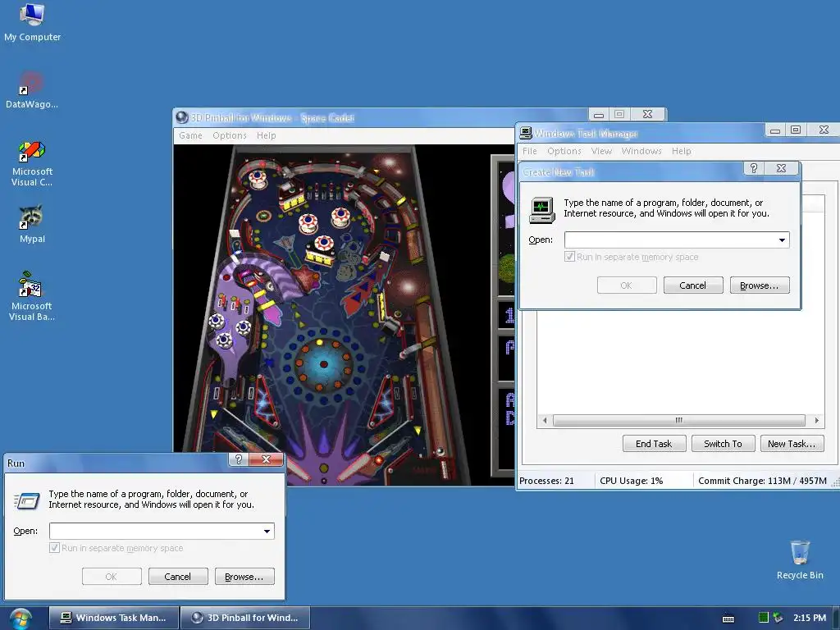Click Browse in Create New Task dialog
Viewport: 840px width, 630px height.
click(x=760, y=285)
